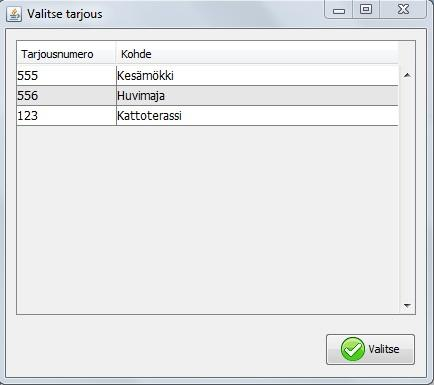Close the Valitse tarjous dialog
Image resolution: width=434 pixels, height=385 pixels.
pyautogui.click(x=403, y=9)
